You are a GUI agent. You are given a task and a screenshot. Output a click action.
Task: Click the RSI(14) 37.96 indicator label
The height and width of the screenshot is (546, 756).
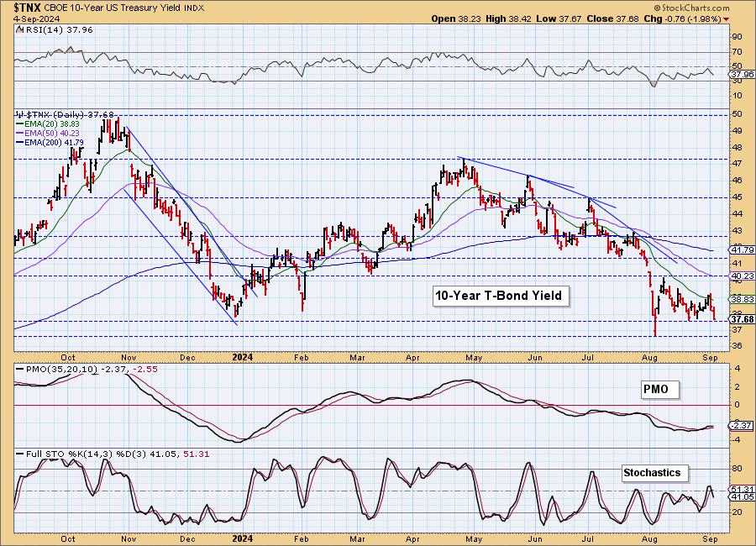58,29
